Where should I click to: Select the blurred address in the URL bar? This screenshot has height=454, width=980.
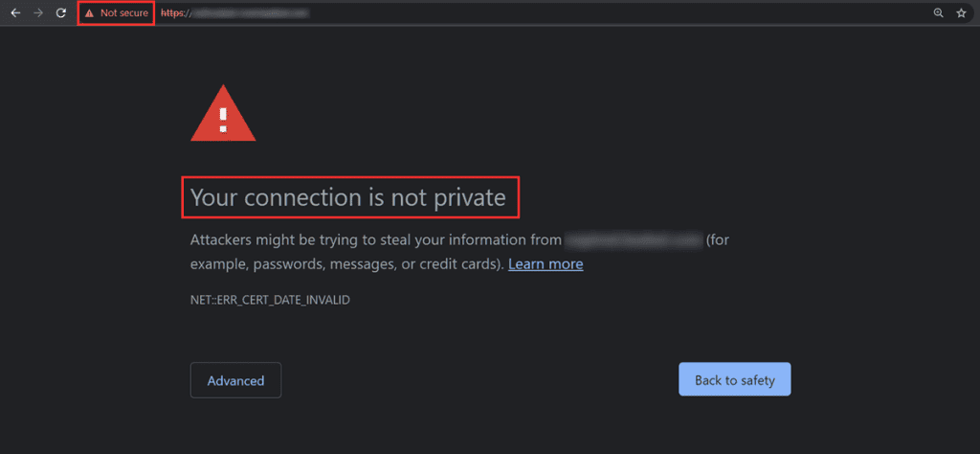pyautogui.click(x=250, y=13)
